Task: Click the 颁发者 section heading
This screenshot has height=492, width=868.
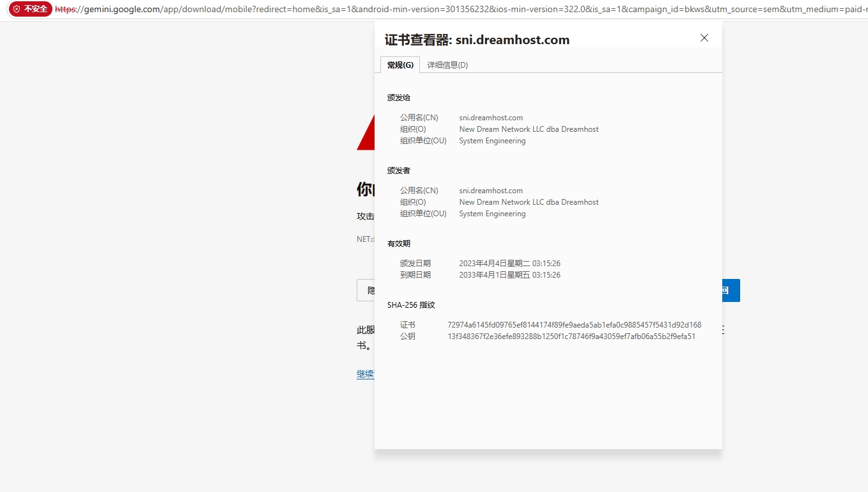Action: click(x=399, y=171)
